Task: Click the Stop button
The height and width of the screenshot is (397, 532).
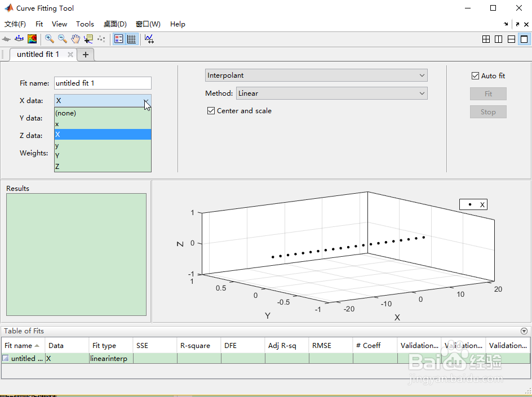Action: tap(488, 112)
